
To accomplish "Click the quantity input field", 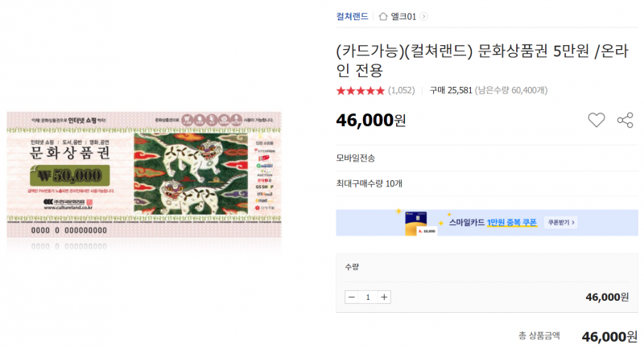I will 368,297.
